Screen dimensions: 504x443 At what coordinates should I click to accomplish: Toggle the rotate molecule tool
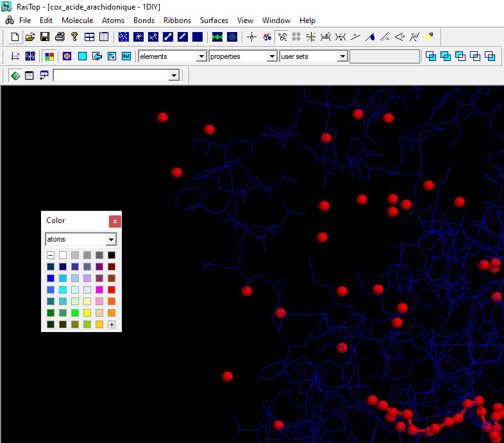click(x=282, y=37)
